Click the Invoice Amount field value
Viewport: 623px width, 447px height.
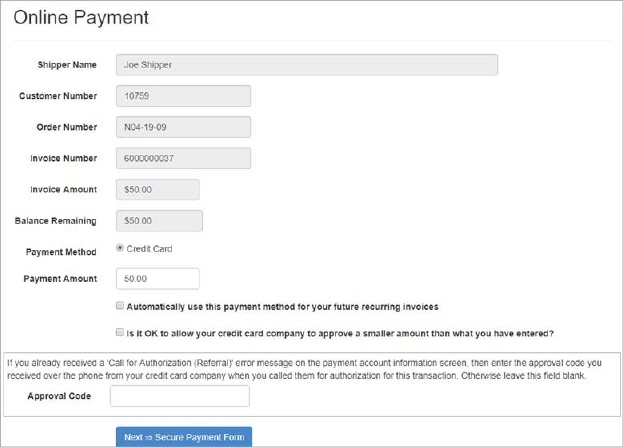coord(157,189)
